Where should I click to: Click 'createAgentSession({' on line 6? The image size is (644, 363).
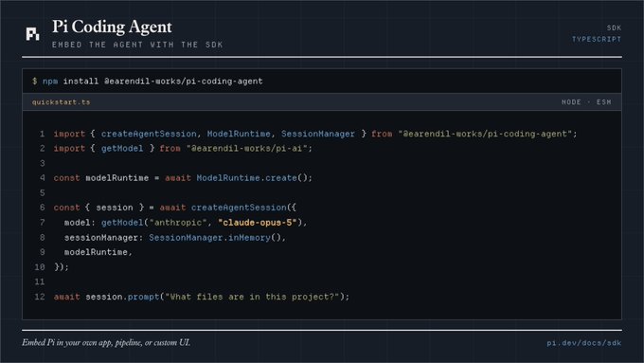243,208
